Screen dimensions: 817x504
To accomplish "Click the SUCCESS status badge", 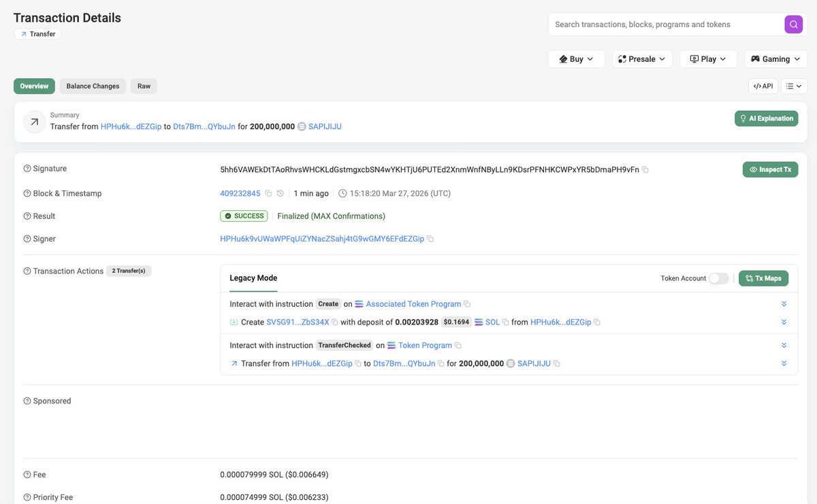I will [x=244, y=216].
